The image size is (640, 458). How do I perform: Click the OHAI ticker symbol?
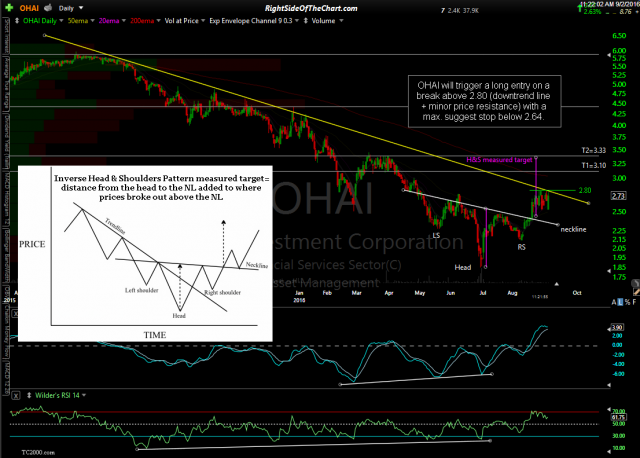click(29, 8)
